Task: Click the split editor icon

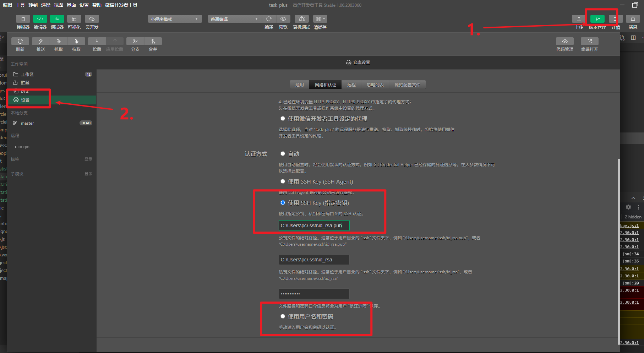Action: pyautogui.click(x=633, y=38)
